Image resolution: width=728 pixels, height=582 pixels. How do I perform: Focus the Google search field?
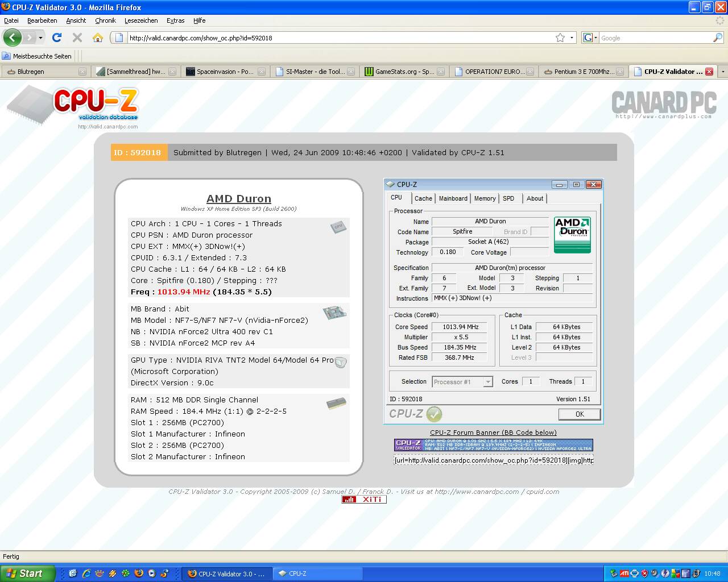(656, 38)
